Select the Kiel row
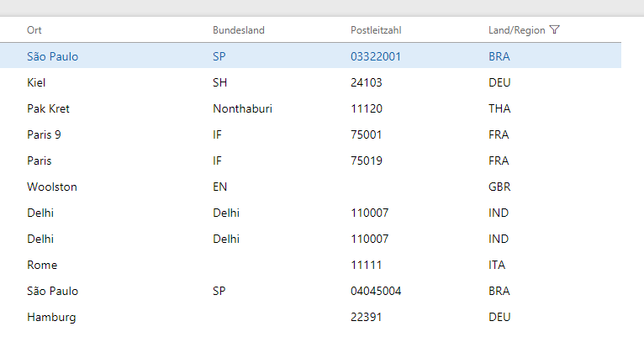 [36, 83]
